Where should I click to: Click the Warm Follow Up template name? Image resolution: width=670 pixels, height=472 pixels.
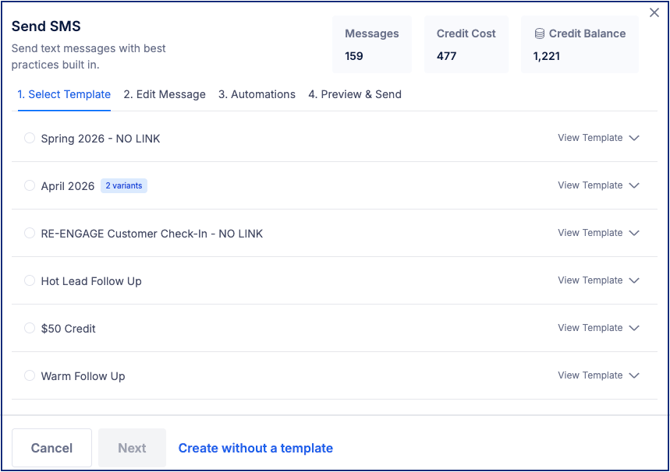click(x=83, y=376)
